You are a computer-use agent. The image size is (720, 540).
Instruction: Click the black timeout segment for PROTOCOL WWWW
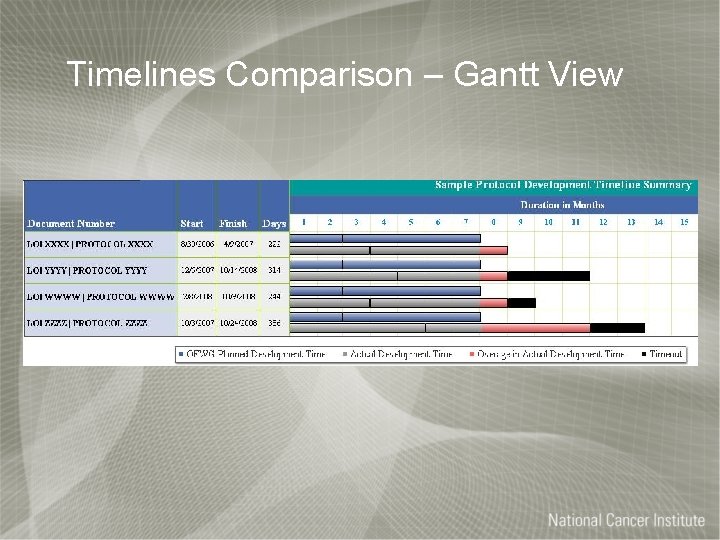522,303
